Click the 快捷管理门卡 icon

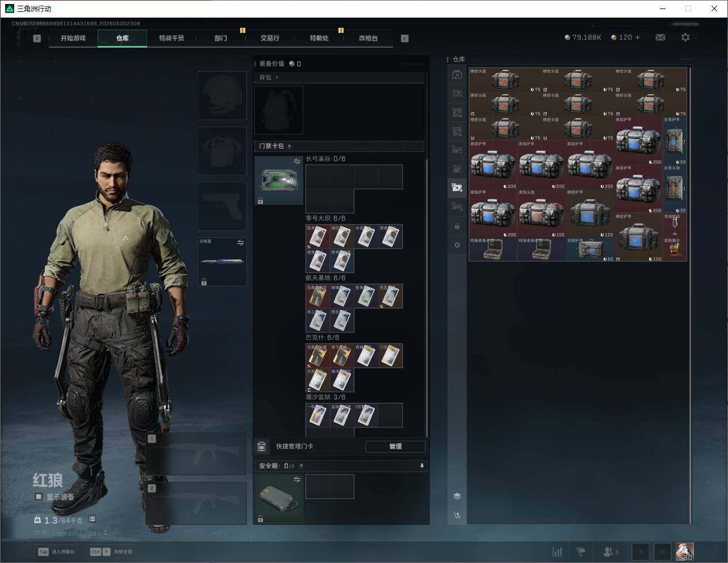tap(261, 447)
